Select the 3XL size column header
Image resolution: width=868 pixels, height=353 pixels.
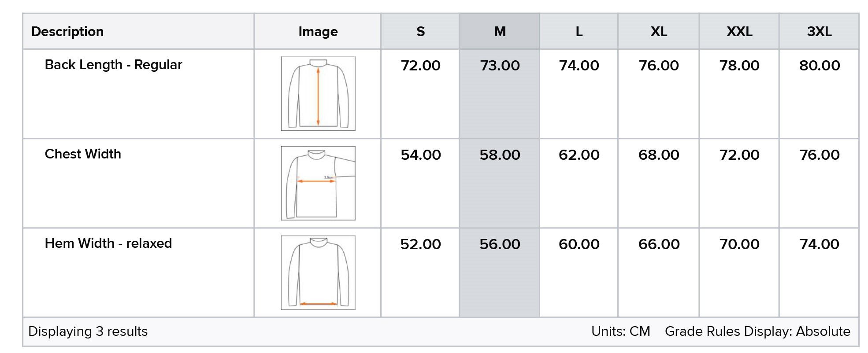coord(819,32)
